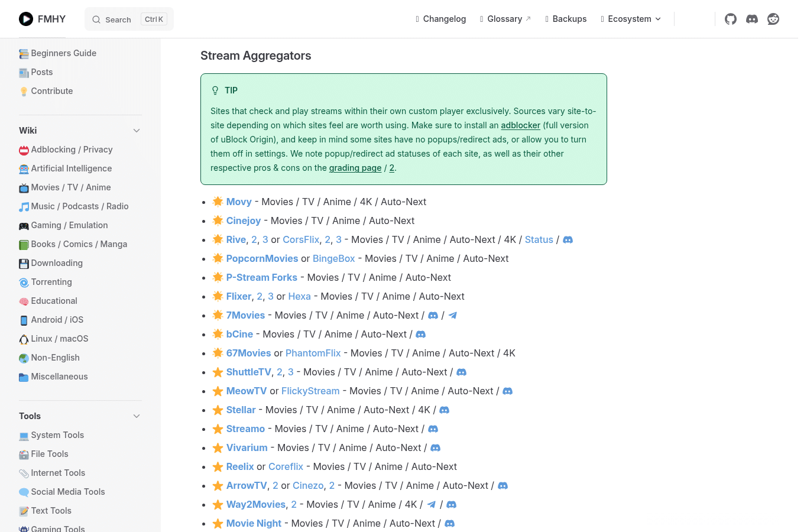Open Discord icon in Rive row

(568, 240)
